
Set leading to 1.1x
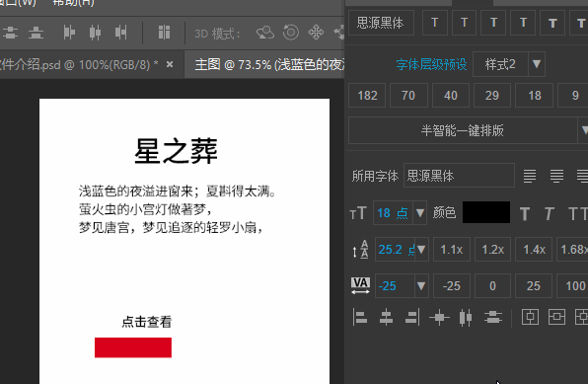tap(452, 249)
